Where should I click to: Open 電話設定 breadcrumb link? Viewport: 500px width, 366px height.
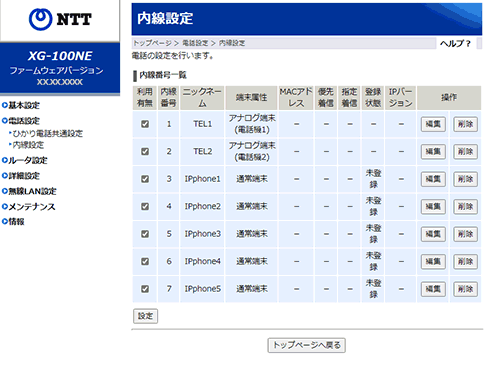pos(195,43)
